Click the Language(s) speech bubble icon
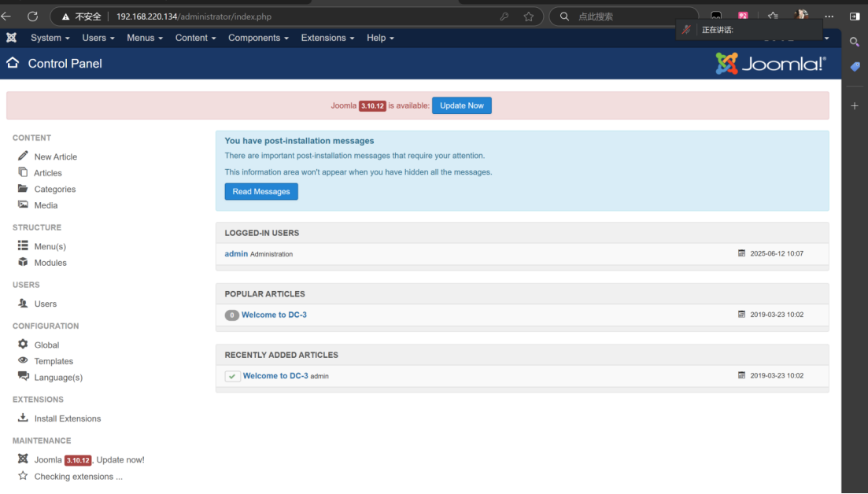 pos(23,376)
